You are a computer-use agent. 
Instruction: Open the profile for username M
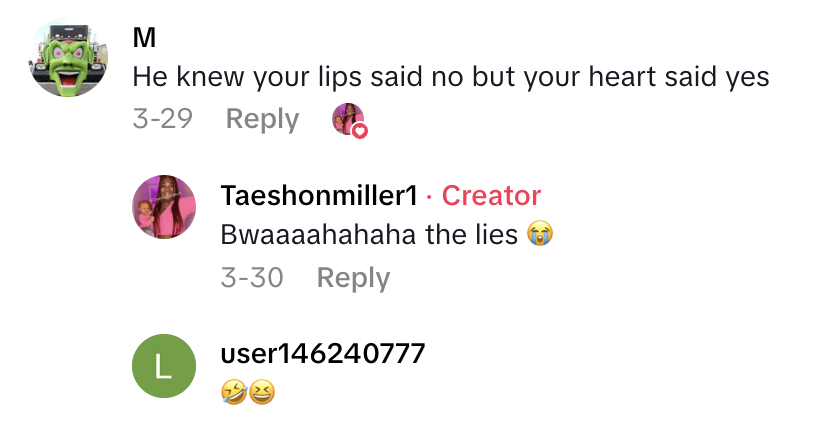pyautogui.click(x=142, y=35)
